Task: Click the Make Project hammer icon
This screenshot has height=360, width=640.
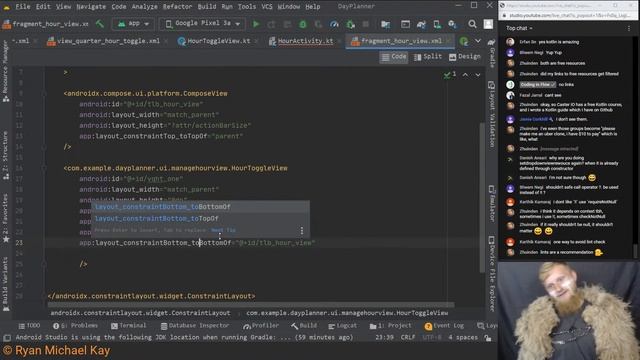Action: [100, 24]
